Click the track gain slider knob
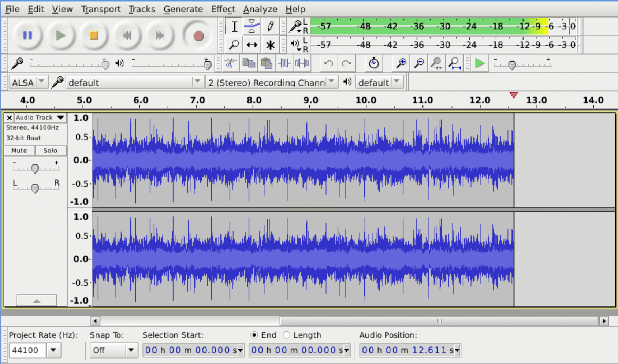The height and width of the screenshot is (364, 618). point(35,168)
